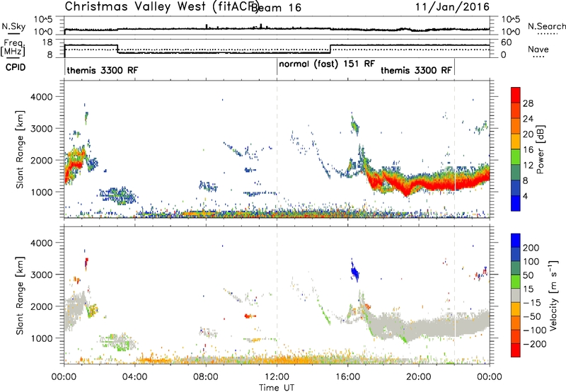Click the '16:00' time tick label
566x392 pixels.
(347, 376)
